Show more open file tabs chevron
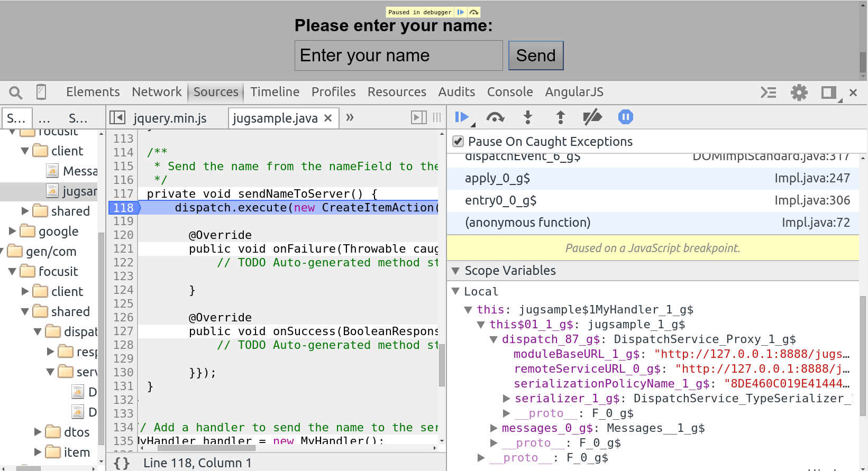868x471 pixels. coord(350,117)
